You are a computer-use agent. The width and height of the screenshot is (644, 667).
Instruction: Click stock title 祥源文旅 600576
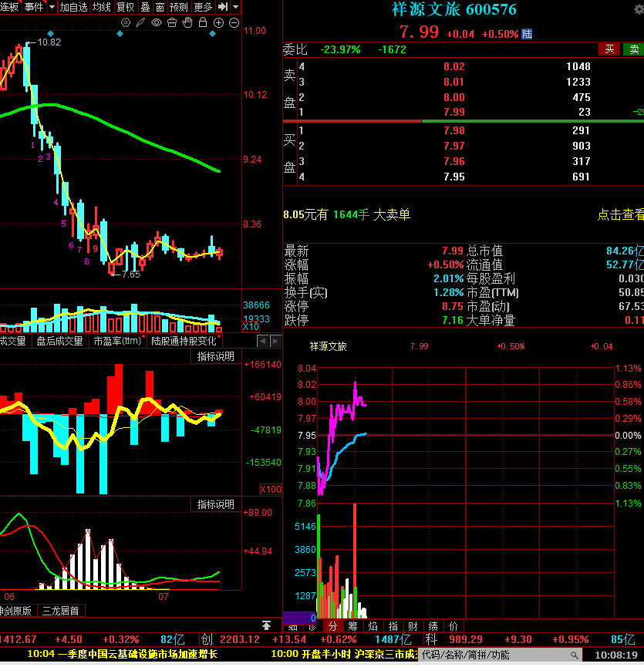(x=453, y=10)
